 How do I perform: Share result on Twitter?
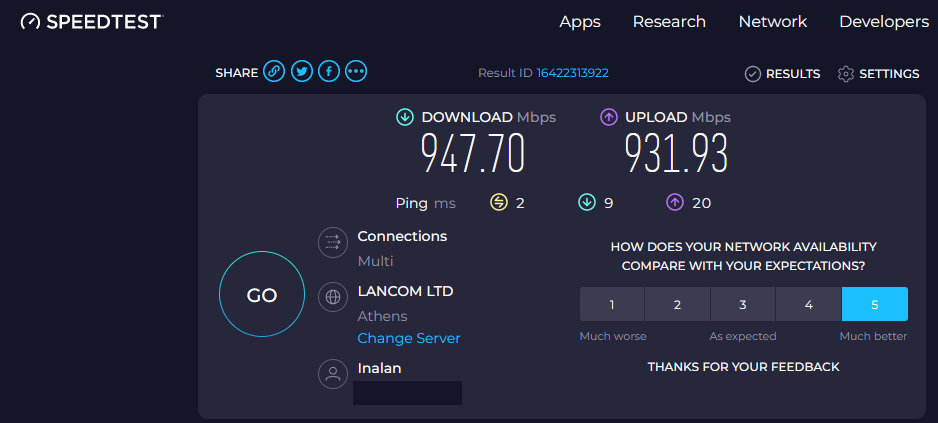click(x=302, y=72)
